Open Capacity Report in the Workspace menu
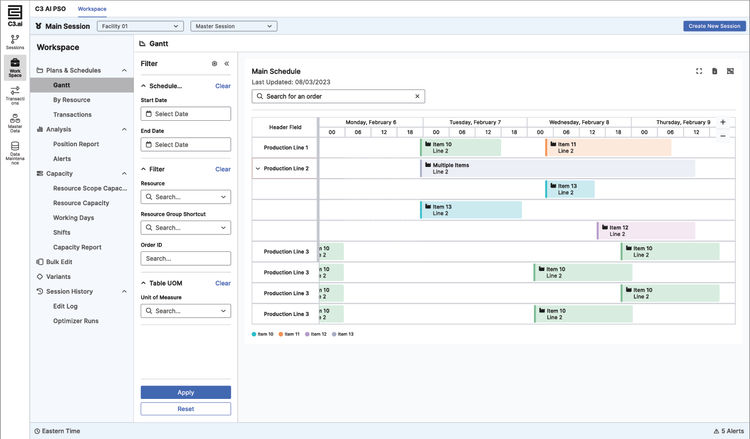Viewport: 750px width, 439px height. tap(77, 247)
